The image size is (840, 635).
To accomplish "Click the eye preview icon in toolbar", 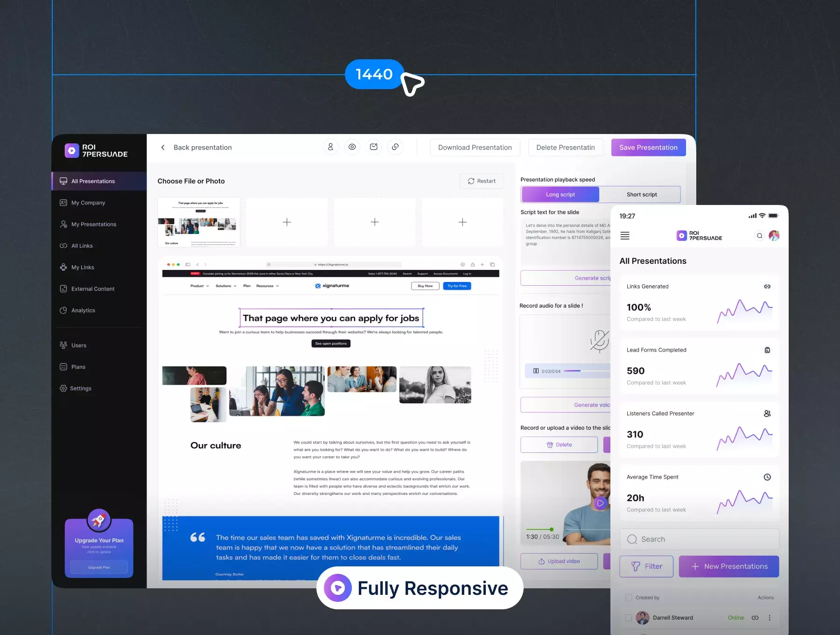I will pos(352,147).
